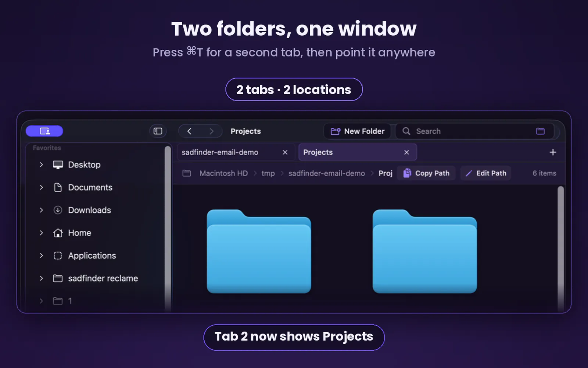Click tmp in the path breadcrumb
The image size is (588, 368).
(268, 173)
